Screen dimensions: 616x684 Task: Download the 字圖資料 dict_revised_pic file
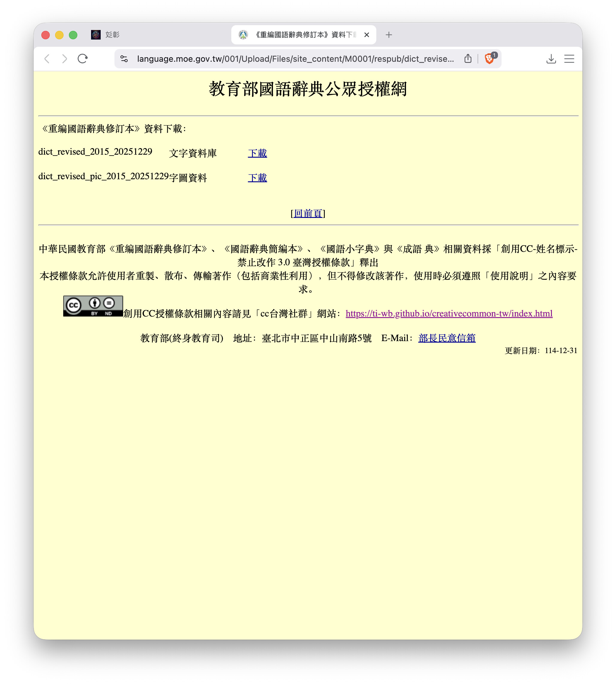[257, 178]
